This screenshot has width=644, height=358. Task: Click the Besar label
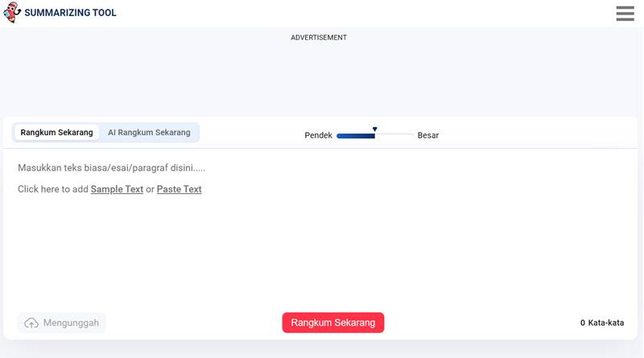[428, 135]
